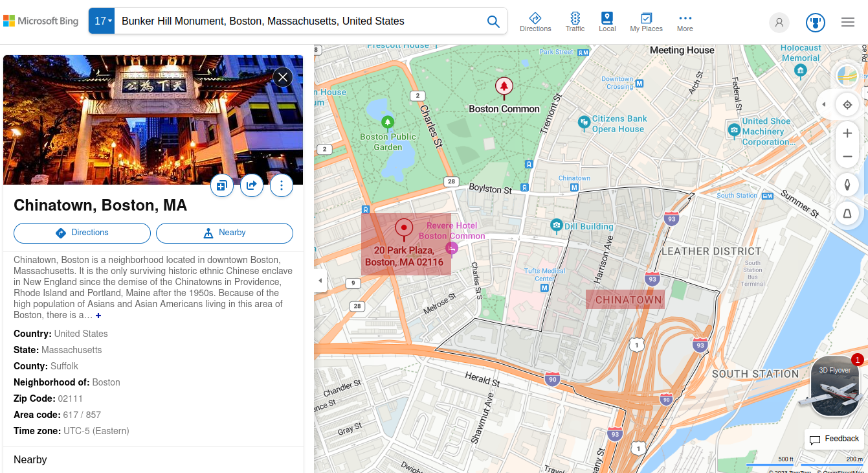This screenshot has width=868, height=473.
Task: Click the Time zone UTC-5 (Eastern) value
Action: [96, 431]
